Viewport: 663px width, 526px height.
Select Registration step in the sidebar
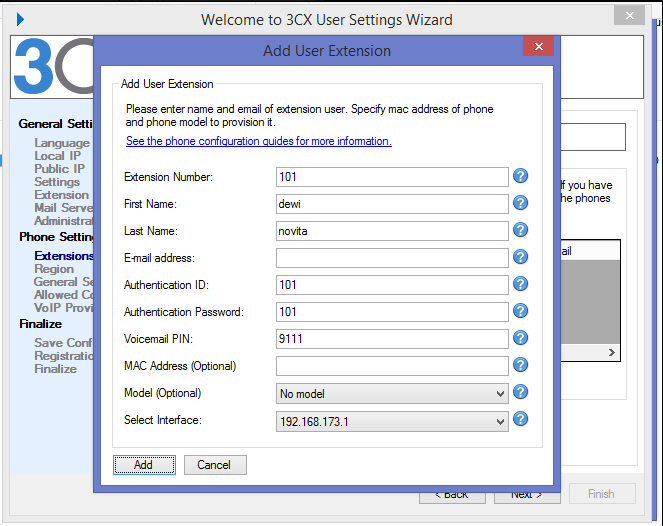[63, 356]
